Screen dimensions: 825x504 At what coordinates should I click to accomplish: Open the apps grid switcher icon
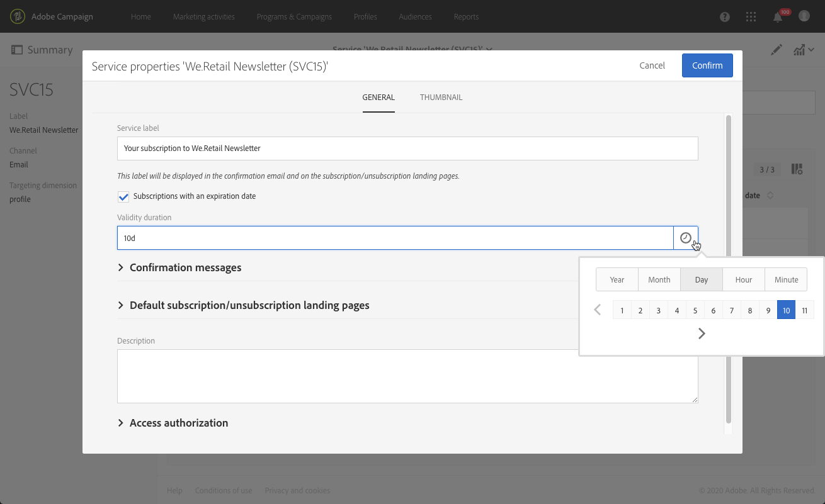click(751, 17)
